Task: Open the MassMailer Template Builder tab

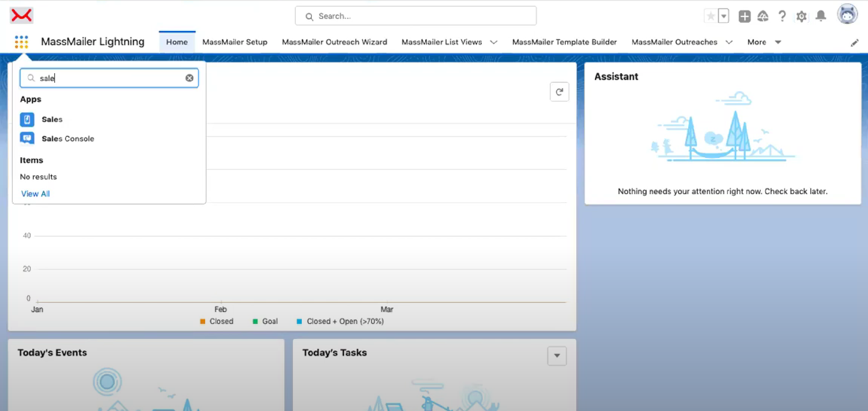Action: click(x=564, y=42)
